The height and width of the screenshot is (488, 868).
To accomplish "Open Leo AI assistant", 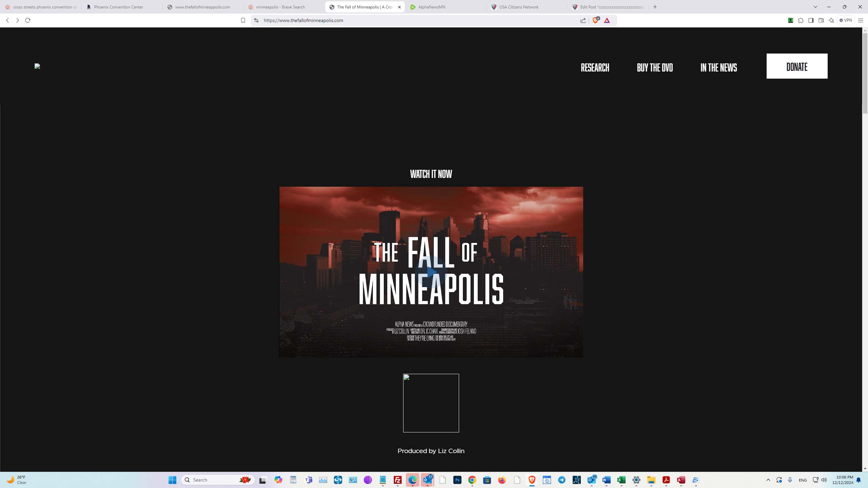I will [x=831, y=20].
